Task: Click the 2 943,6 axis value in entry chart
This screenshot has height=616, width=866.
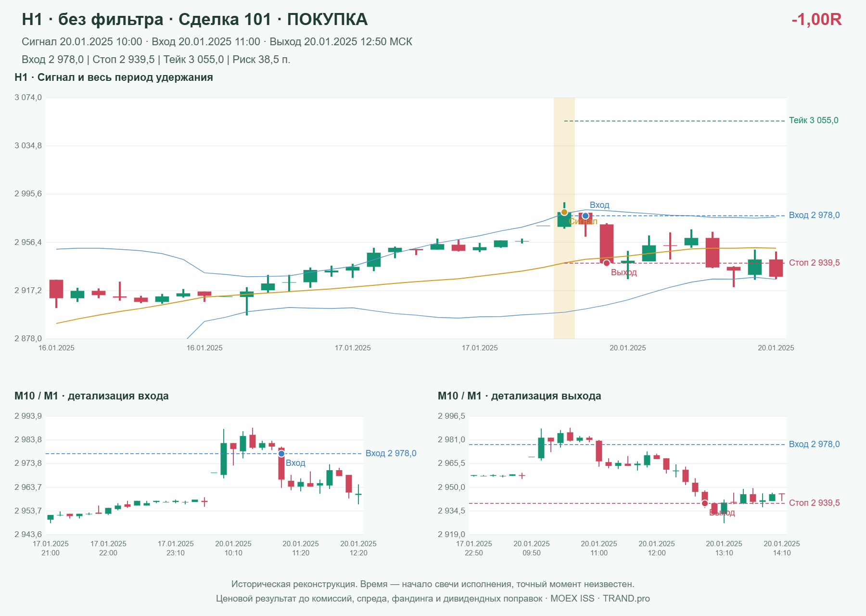Action: [x=28, y=535]
